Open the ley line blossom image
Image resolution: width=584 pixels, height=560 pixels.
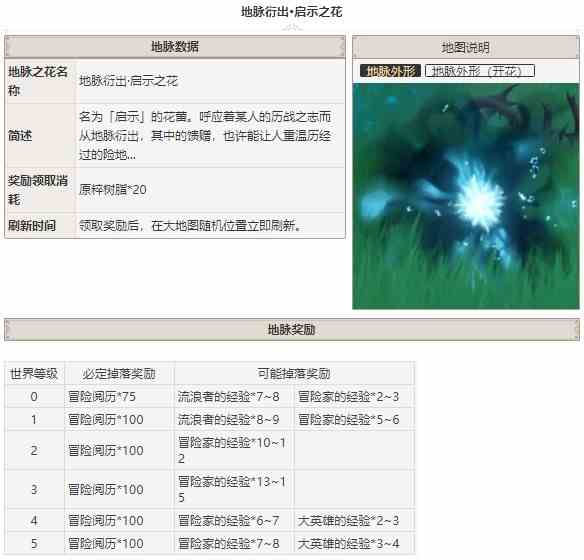[x=466, y=196]
